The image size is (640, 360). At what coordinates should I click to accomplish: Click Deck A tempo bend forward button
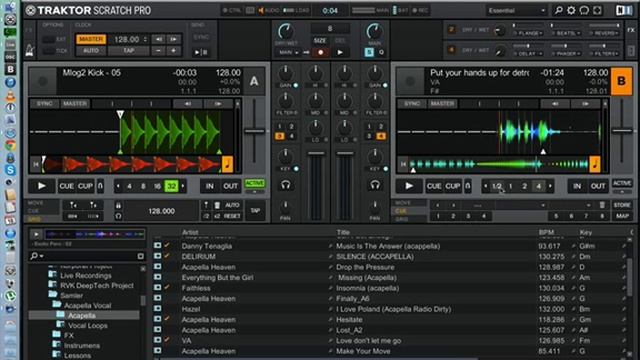click(218, 104)
